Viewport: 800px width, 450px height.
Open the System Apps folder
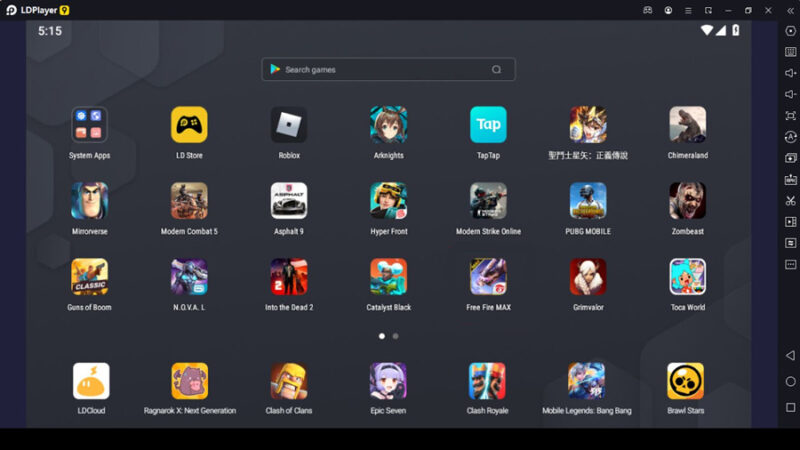coord(89,125)
